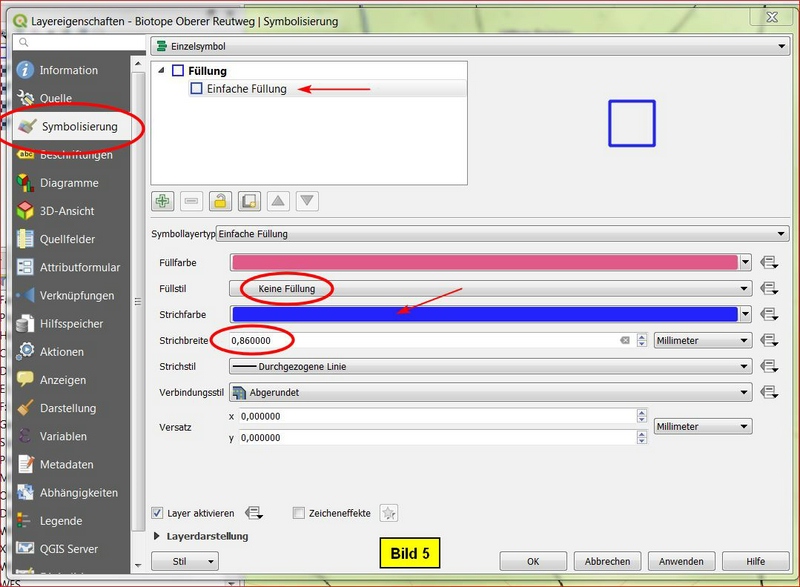
Task: Open the Füllstil dropdown showing Keine Füllung
Action: [x=490, y=288]
